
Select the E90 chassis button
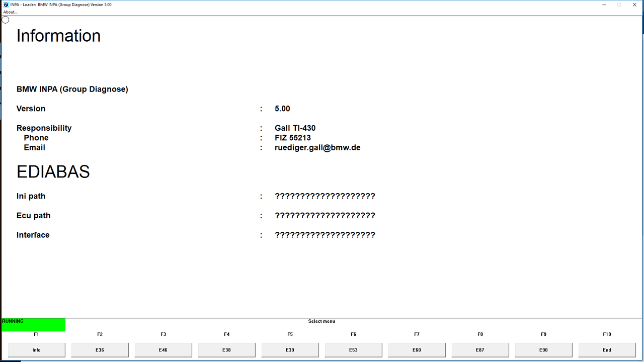pyautogui.click(x=543, y=350)
